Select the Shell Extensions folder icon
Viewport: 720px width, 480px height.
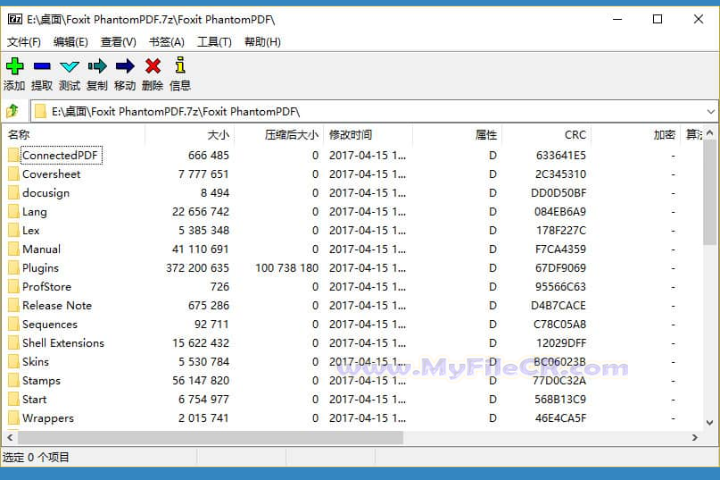pos(14,343)
